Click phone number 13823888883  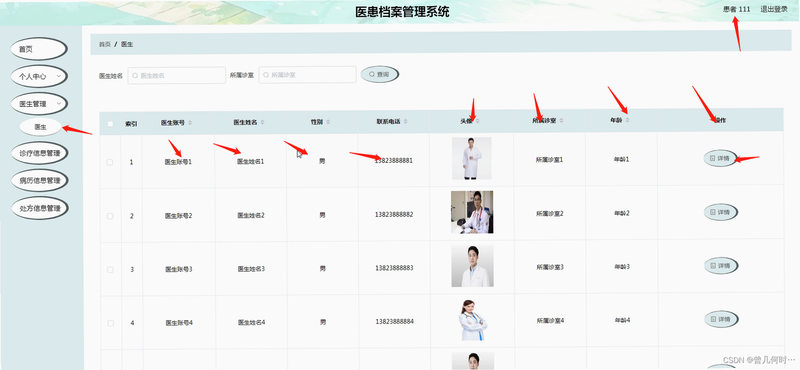tap(394, 268)
